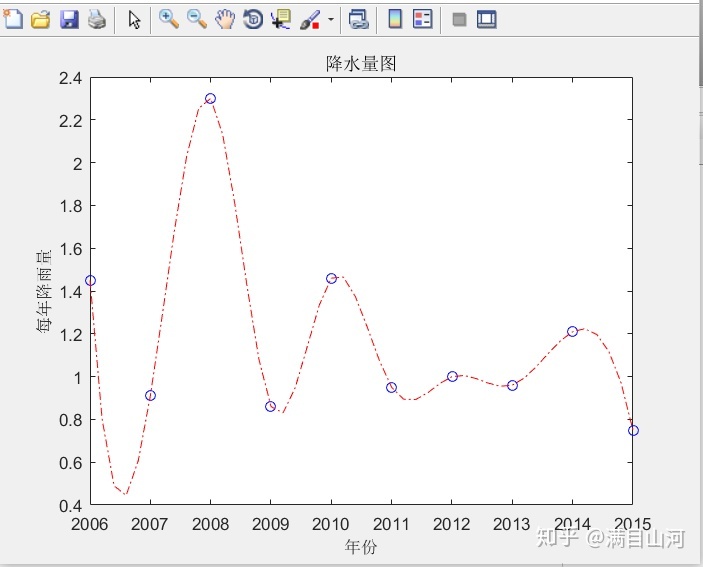Click the y-axis tick label 0.4
This screenshot has width=703, height=567.
tap(71, 506)
